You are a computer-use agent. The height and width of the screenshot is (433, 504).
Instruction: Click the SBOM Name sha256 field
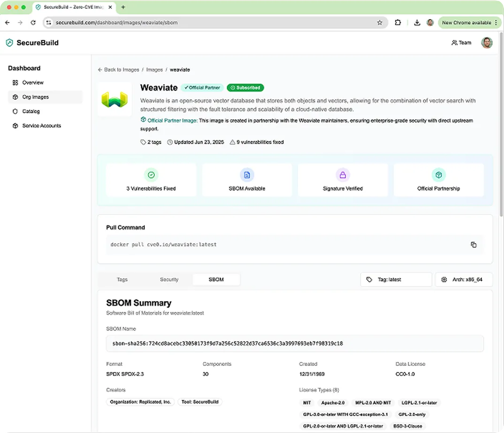pyautogui.click(x=295, y=344)
